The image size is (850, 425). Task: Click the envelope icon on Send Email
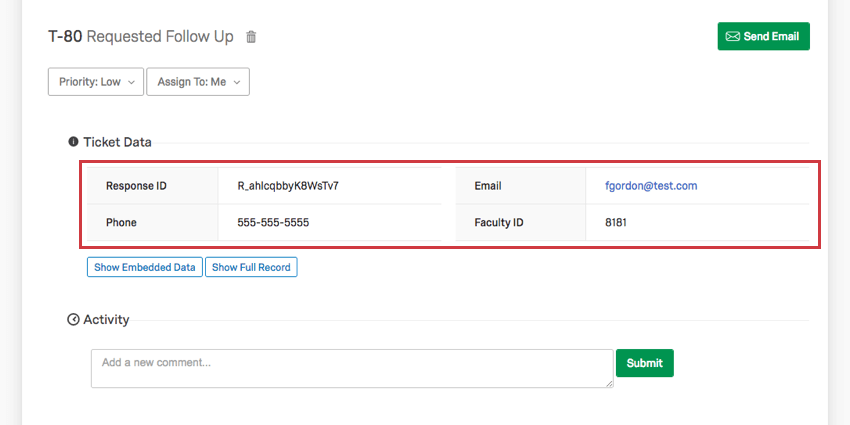coord(732,36)
